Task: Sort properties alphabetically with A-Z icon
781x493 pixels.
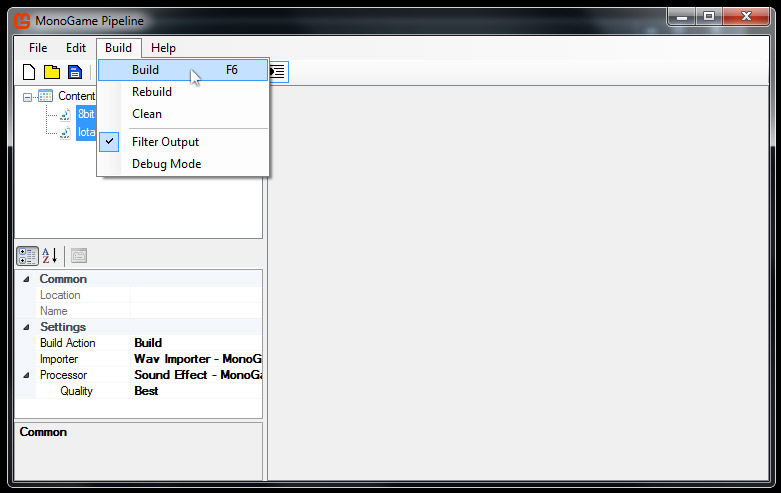Action: tap(49, 255)
